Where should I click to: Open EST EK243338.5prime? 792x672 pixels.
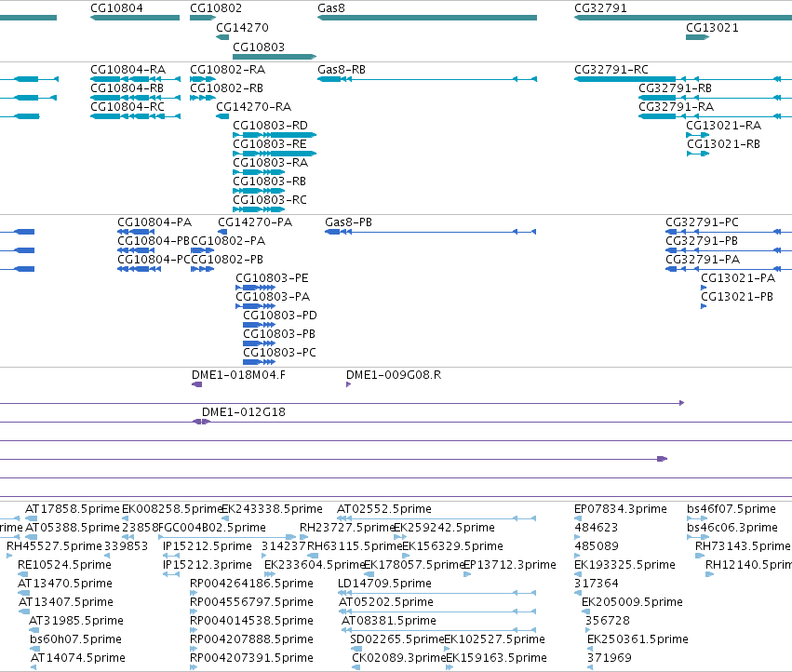tap(225, 518)
